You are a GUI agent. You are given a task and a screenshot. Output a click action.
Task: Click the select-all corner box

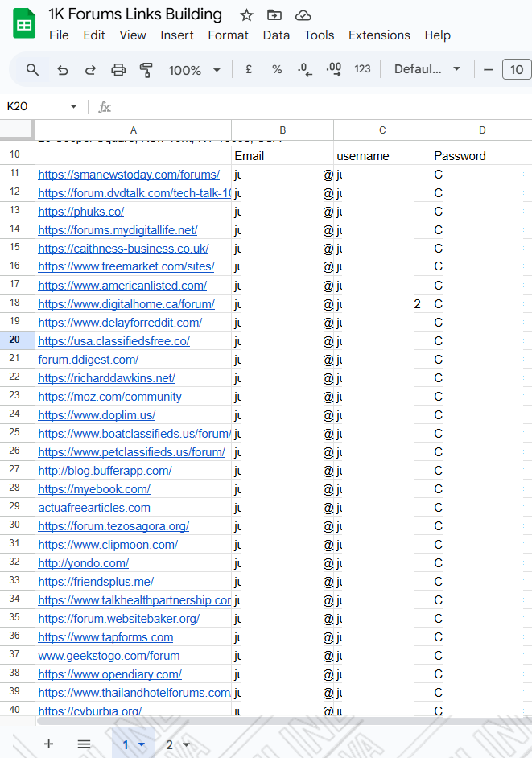(16, 130)
